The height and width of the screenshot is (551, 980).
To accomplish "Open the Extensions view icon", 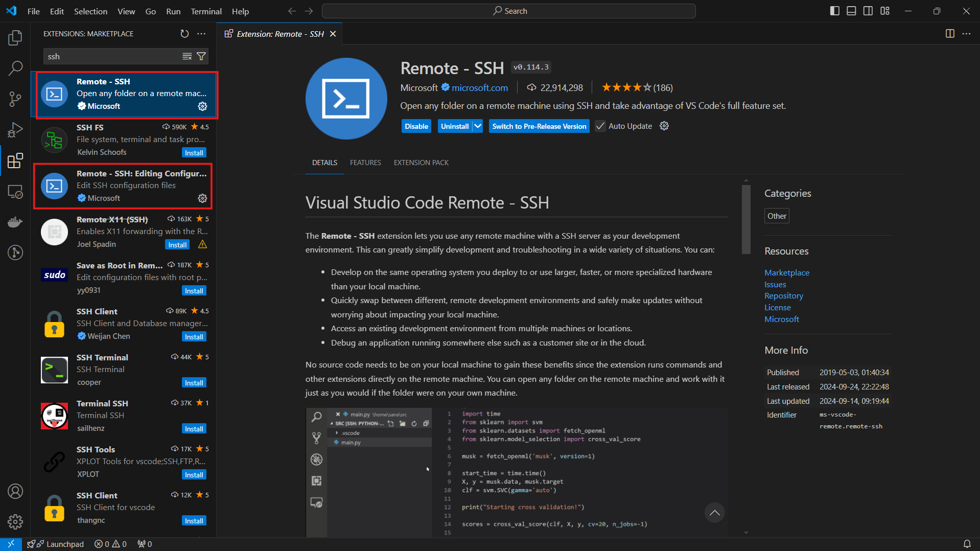I will pos(15,160).
